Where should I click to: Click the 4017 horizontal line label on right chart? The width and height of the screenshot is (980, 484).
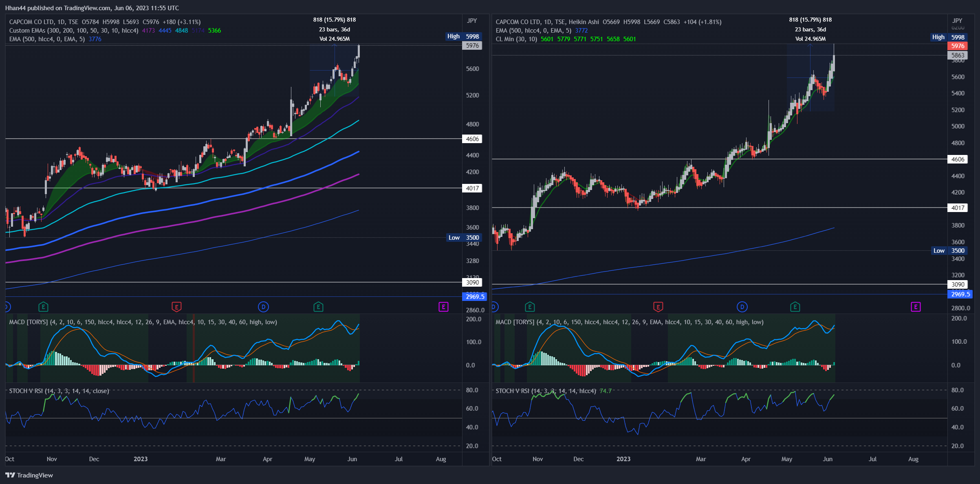click(x=958, y=208)
